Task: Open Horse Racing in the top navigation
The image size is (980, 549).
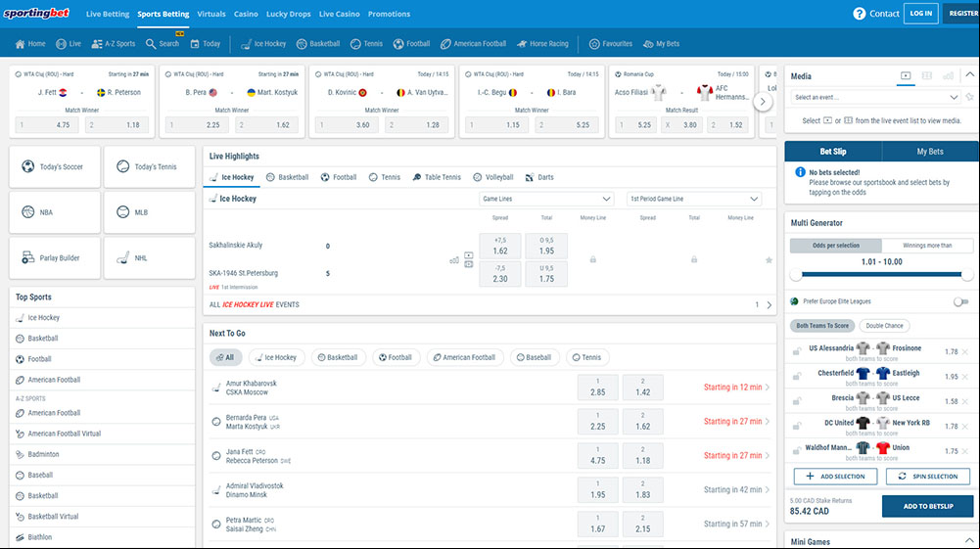Action: [x=541, y=44]
